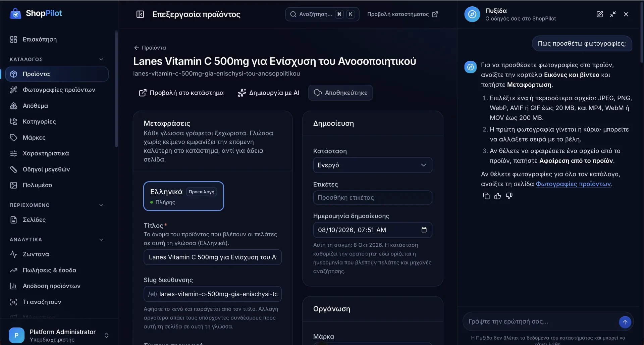644x345 pixels.
Task: Toggle the sidebar panel icon
Action: tap(140, 14)
